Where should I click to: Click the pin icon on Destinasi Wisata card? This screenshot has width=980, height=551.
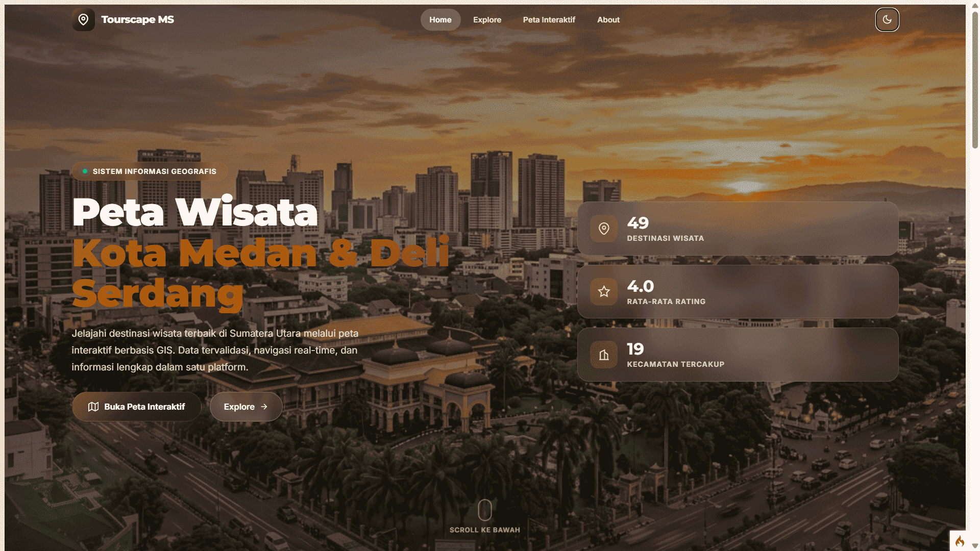[x=604, y=229]
